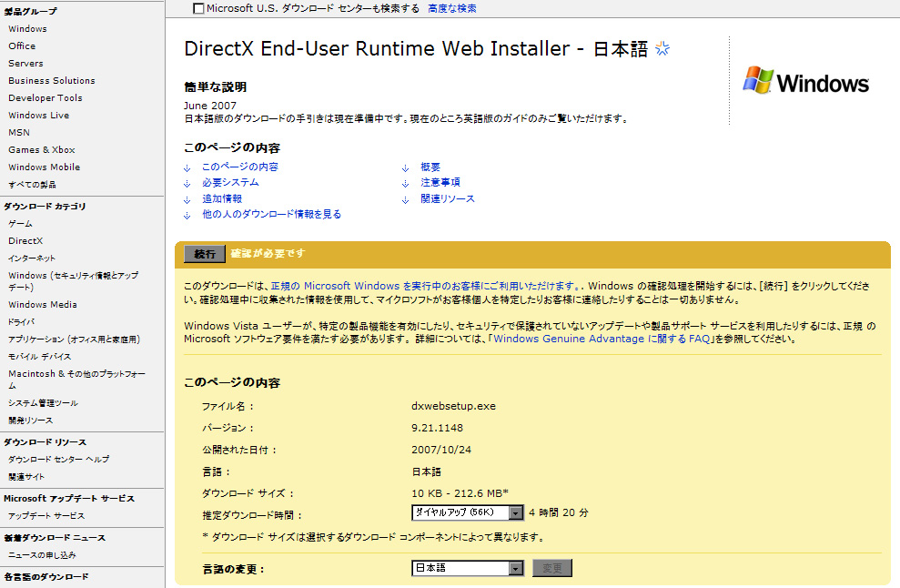Select DirectX download category
The image size is (900, 588).
click(x=25, y=241)
